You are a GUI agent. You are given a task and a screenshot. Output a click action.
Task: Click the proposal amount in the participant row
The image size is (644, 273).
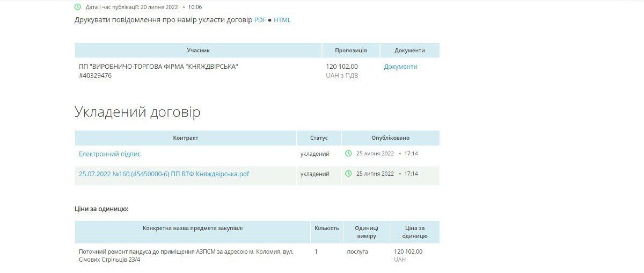click(x=342, y=67)
